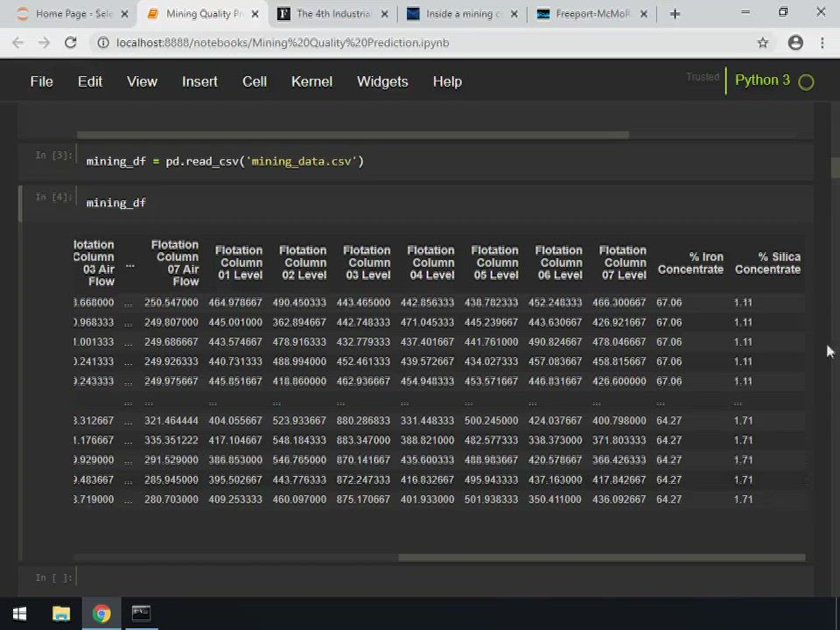Click the In [4] output collapse margin
Screen dimensions: 840x630
tap(45, 391)
